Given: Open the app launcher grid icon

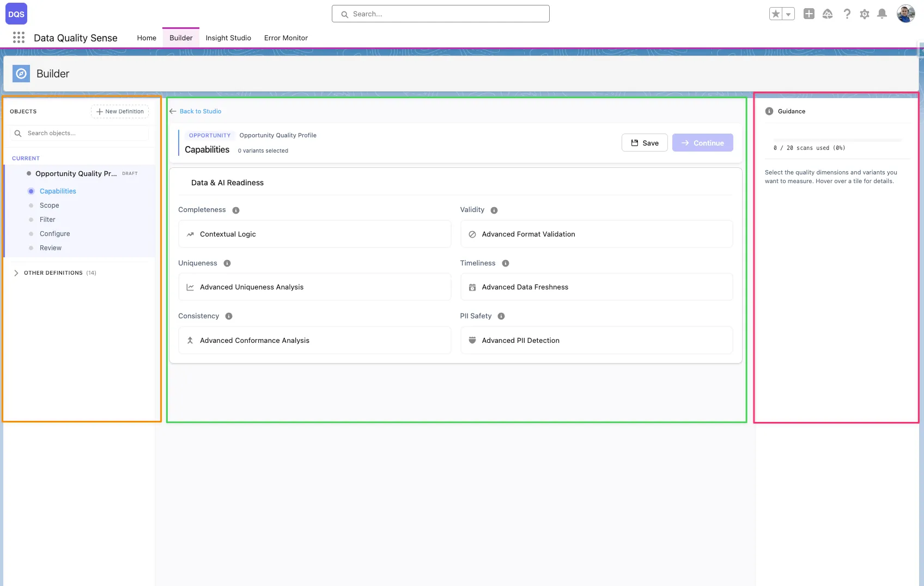Looking at the screenshot, I should 19,37.
